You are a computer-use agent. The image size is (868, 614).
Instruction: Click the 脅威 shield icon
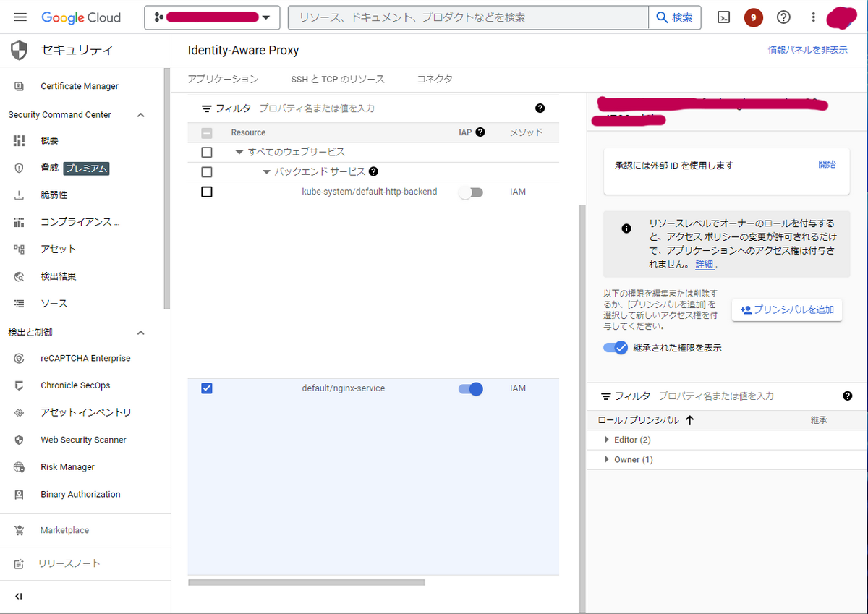20,168
